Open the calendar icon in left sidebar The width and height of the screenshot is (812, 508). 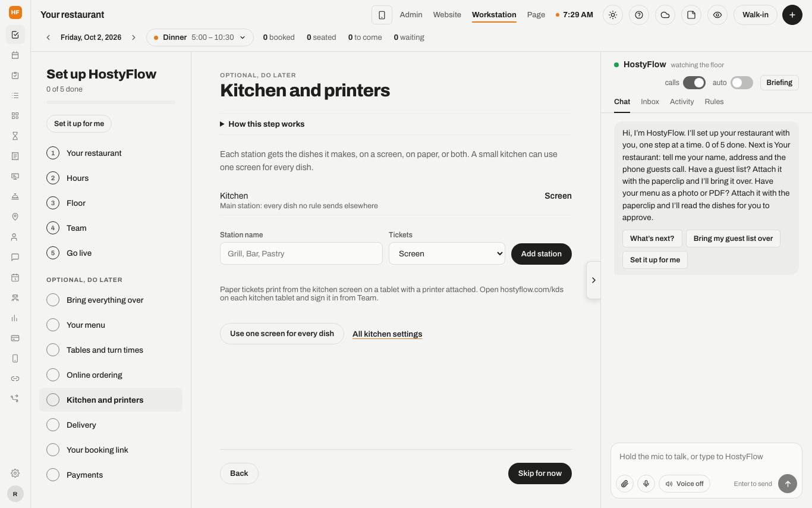[15, 55]
